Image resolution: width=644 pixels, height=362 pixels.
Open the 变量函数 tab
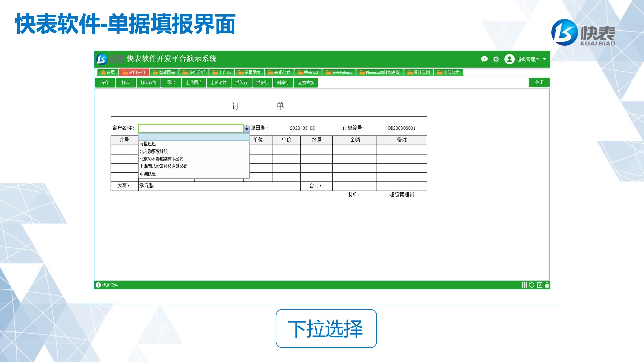(x=249, y=72)
